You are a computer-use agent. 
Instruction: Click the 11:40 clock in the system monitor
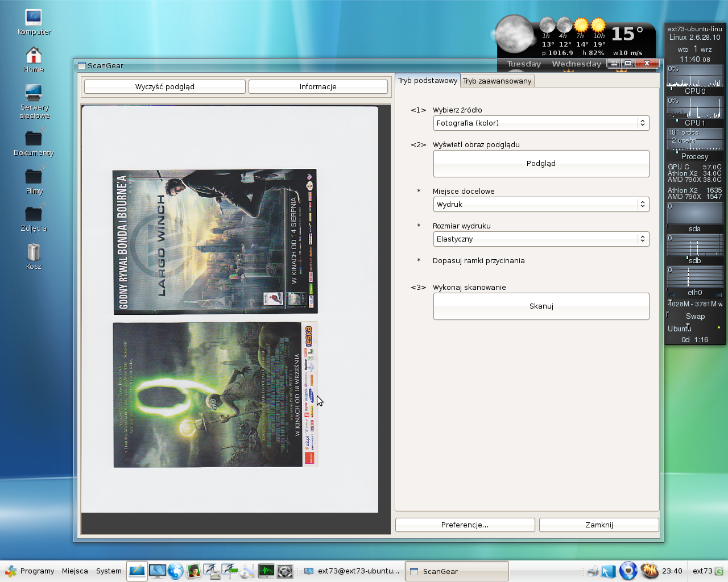pos(695,59)
